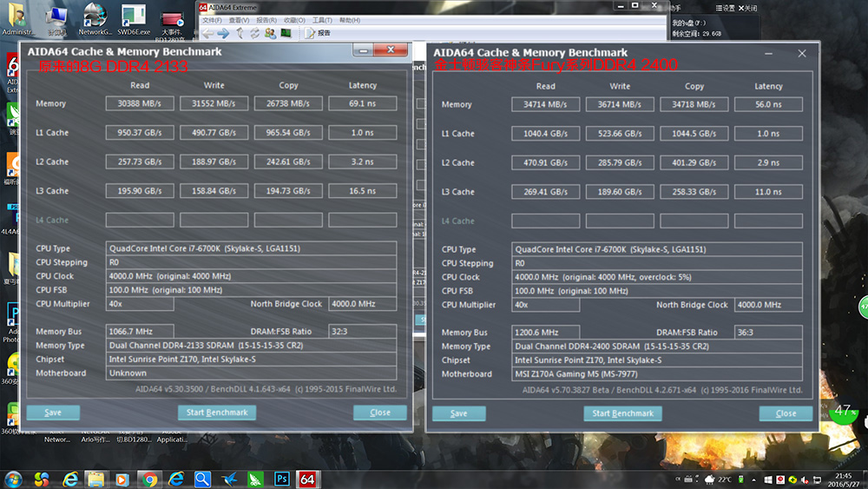Open the magnifier search taskbar icon
Viewport: 868px width, 489px height.
pyautogui.click(x=202, y=479)
